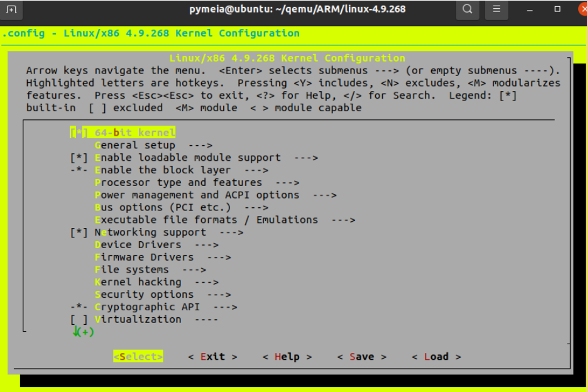
Task: Click the Save button
Action: (361, 356)
